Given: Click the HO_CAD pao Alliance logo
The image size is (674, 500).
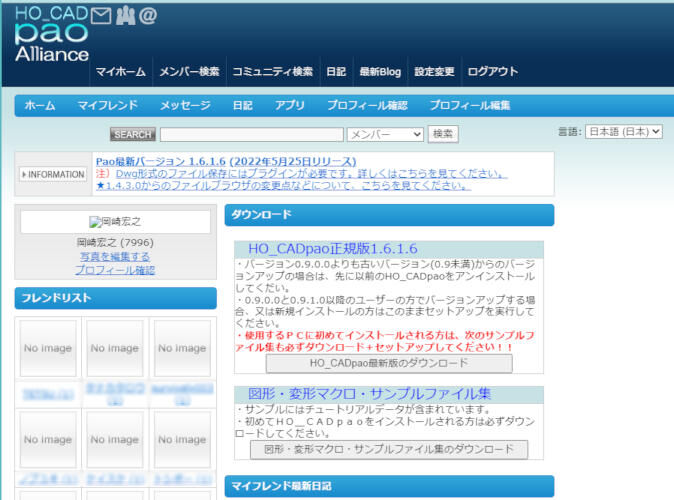Looking at the screenshot, I should (52, 34).
